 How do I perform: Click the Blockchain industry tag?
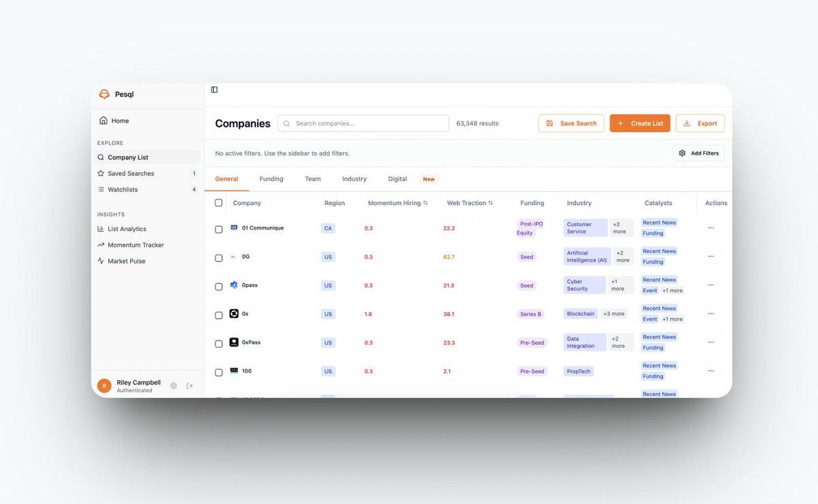pyautogui.click(x=580, y=314)
